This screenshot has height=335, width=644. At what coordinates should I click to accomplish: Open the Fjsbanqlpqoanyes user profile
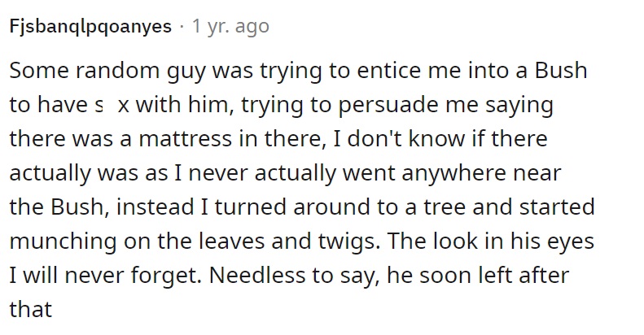click(90, 27)
